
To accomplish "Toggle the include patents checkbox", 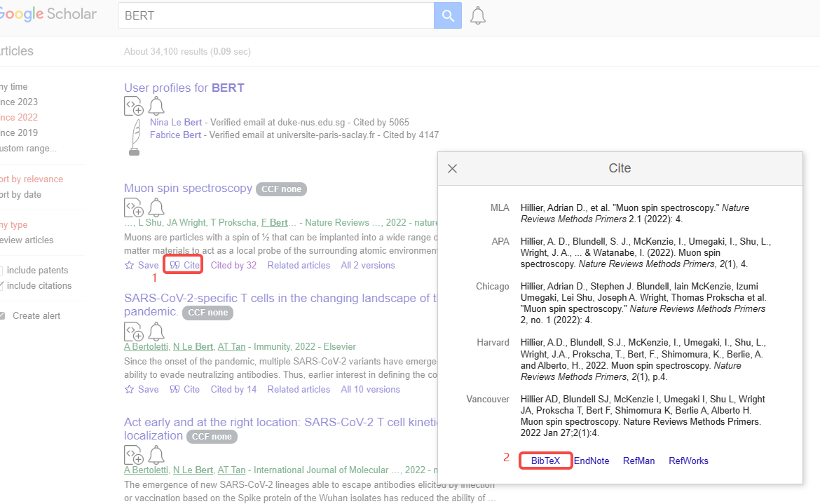I will [x=1, y=271].
